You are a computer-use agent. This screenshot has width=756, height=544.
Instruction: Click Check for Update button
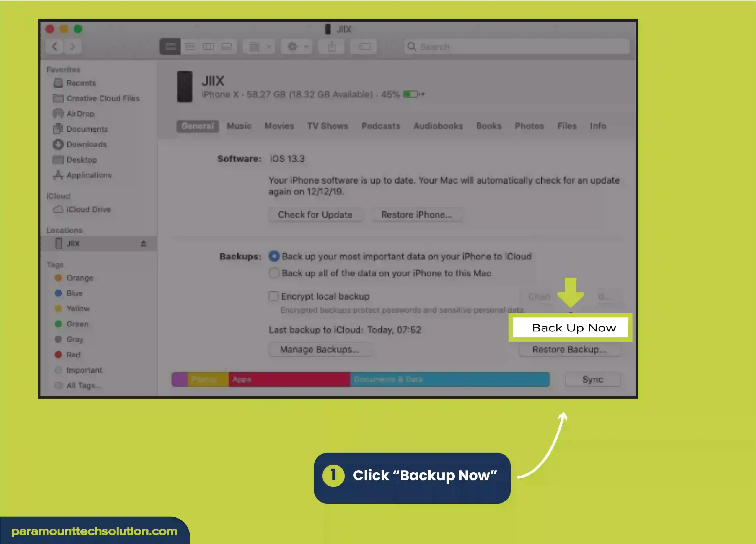click(x=315, y=214)
